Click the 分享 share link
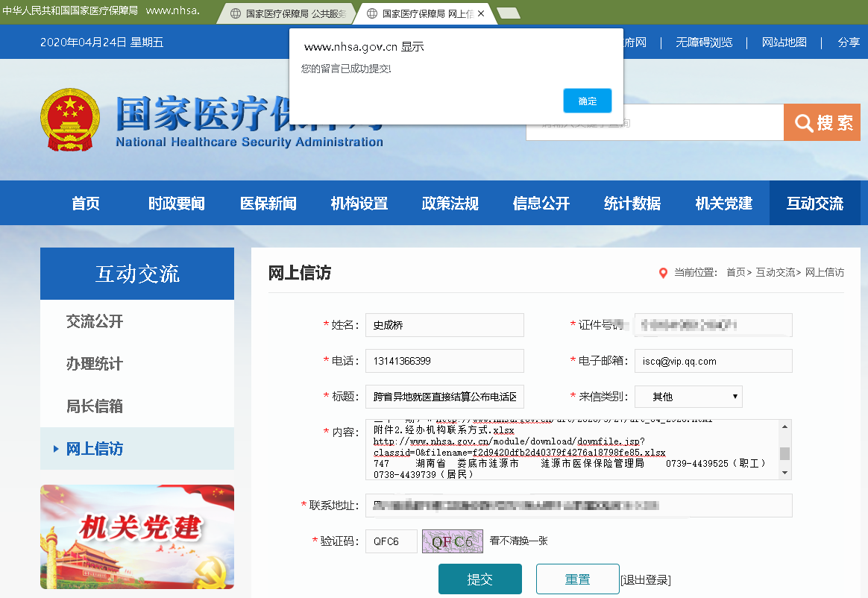The height and width of the screenshot is (598, 868). coord(849,42)
